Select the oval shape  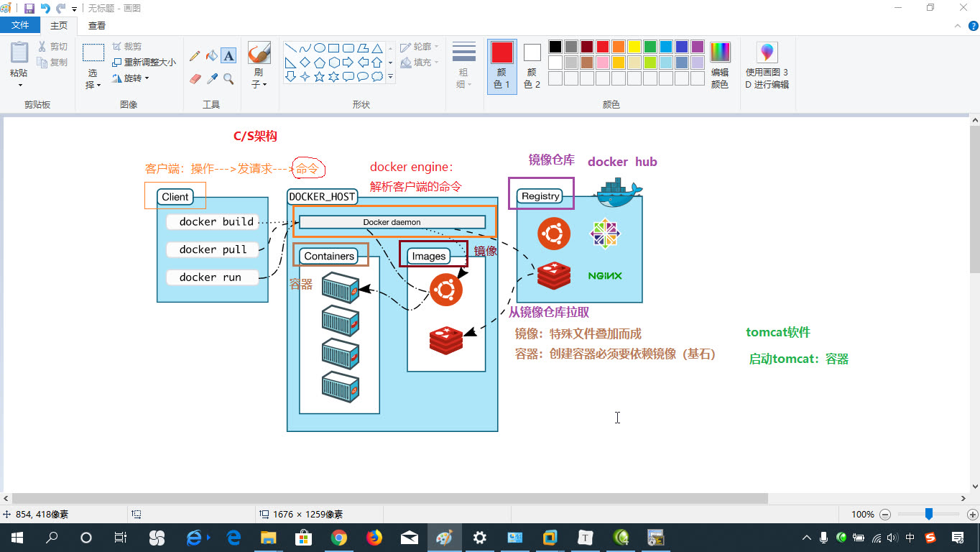[321, 49]
